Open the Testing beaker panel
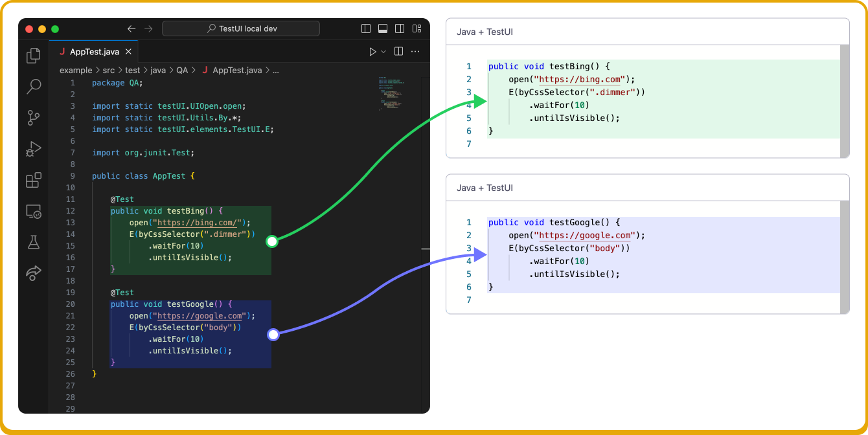868x435 pixels. coord(33,242)
